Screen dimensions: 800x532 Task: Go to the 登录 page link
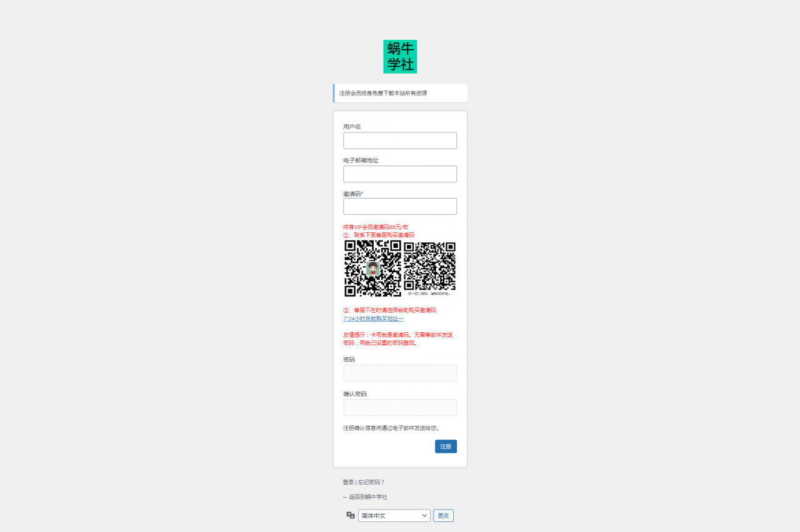click(x=348, y=482)
